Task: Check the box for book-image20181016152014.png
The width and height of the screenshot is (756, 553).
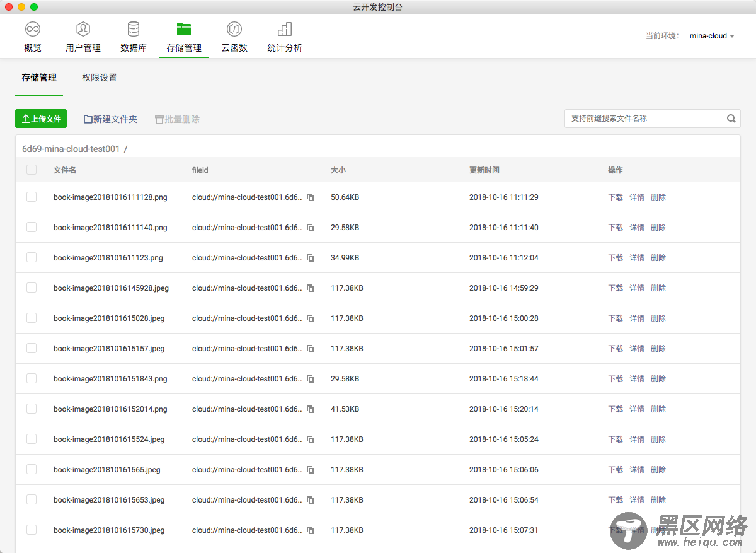Action: point(31,409)
